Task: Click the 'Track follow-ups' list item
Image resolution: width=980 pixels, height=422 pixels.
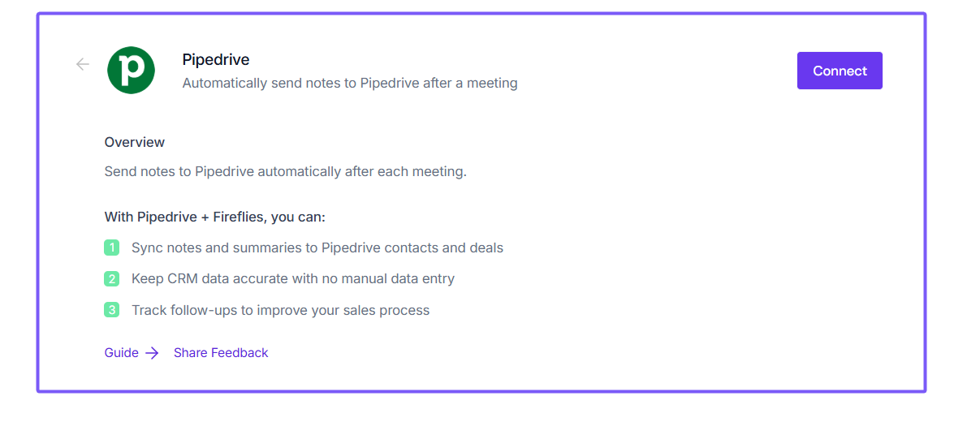Action: click(x=280, y=310)
